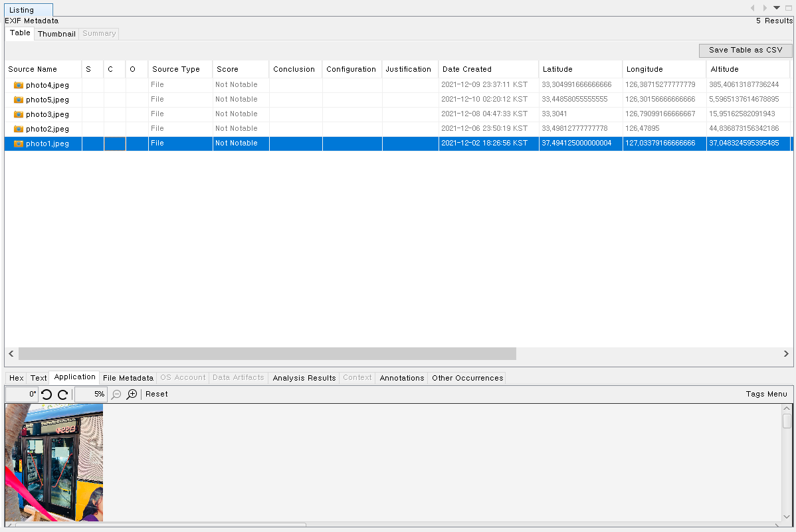This screenshot has width=796, height=532.
Task: Select the photo5.jpeg row name
Action: [47, 100]
